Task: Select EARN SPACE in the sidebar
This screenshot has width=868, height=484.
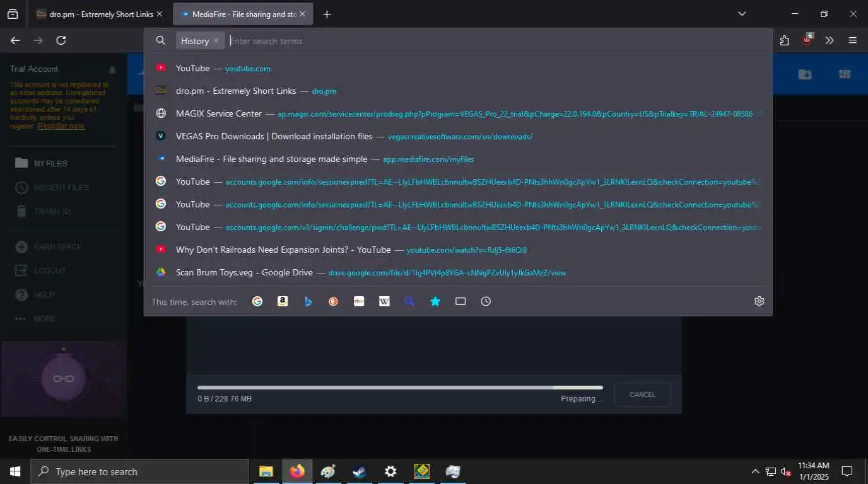Action: click(49, 246)
